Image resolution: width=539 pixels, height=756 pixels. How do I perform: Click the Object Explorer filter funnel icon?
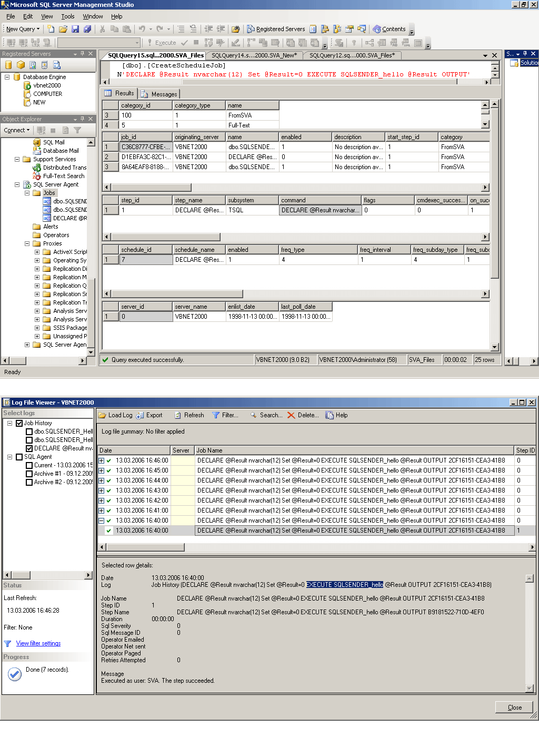tap(77, 130)
